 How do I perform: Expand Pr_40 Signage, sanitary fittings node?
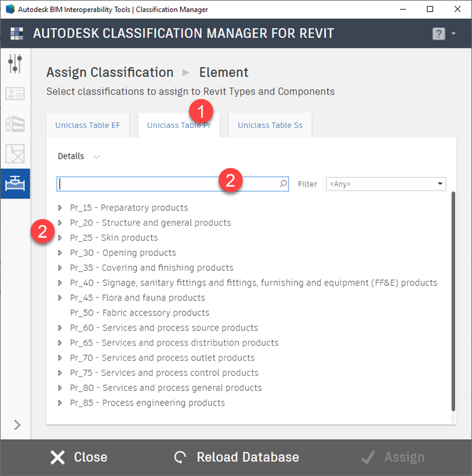pyautogui.click(x=60, y=282)
